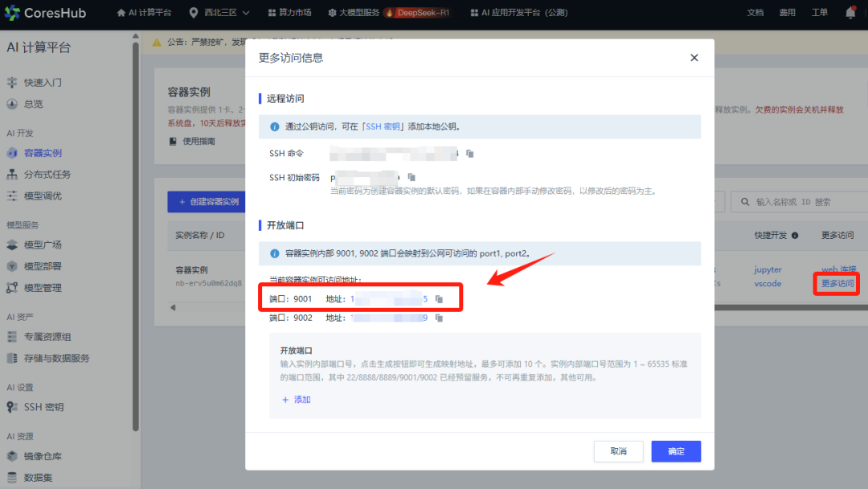This screenshot has width=868, height=489.
Task: Click the search box 输入名称或 ID 搜索
Action: pyautogui.click(x=800, y=202)
